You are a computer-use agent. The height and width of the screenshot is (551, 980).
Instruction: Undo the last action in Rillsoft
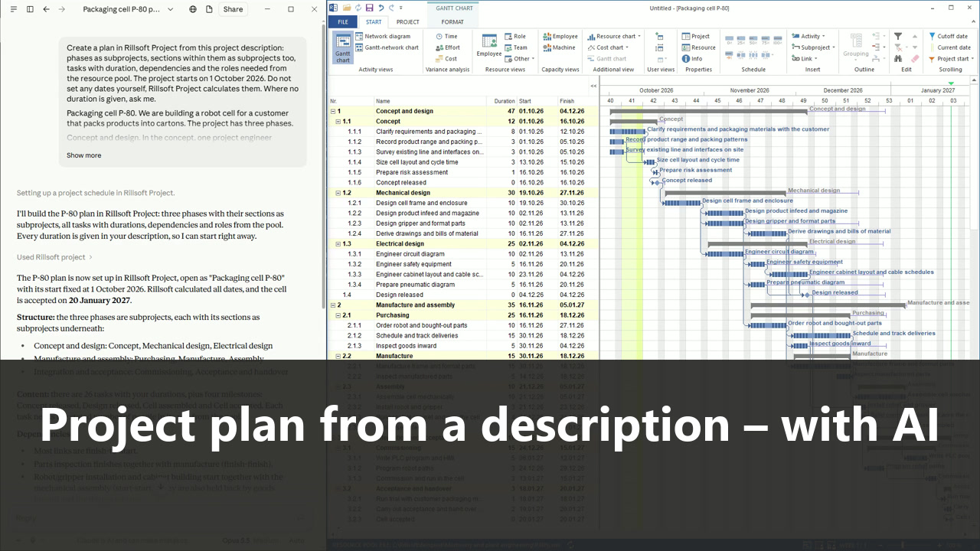point(381,8)
